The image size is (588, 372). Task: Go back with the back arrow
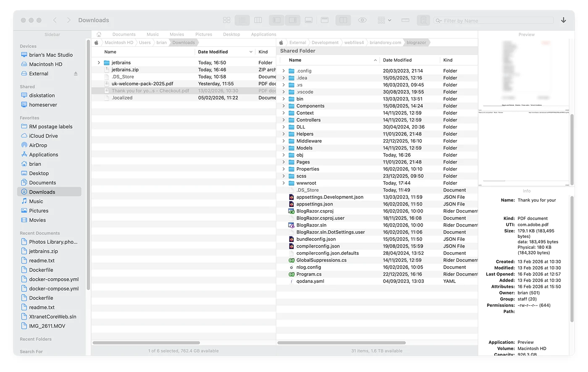(x=55, y=20)
